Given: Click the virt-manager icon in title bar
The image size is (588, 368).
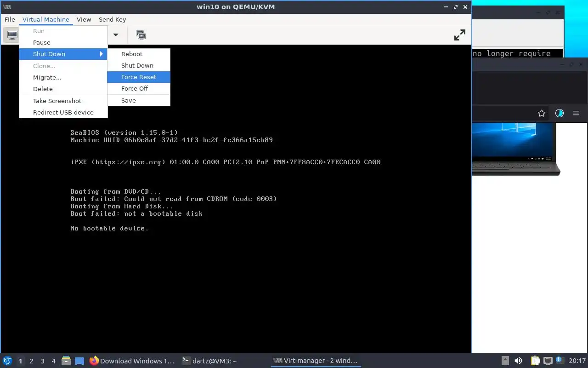Looking at the screenshot, I should 7,7.
